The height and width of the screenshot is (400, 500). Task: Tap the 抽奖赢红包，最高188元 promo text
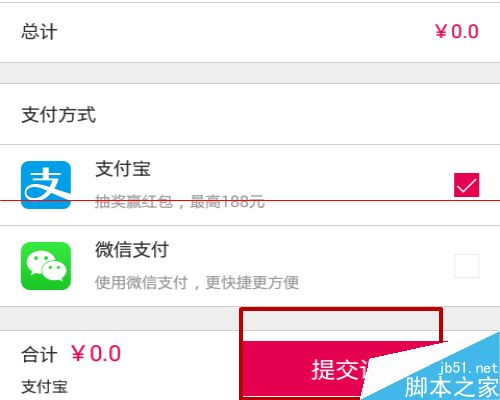(x=180, y=201)
